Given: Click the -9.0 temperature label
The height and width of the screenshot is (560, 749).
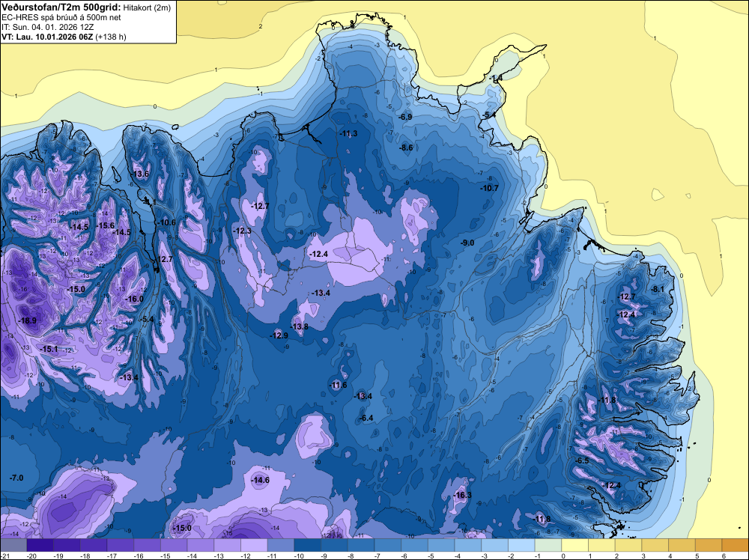Looking at the screenshot, I should click(x=467, y=243).
